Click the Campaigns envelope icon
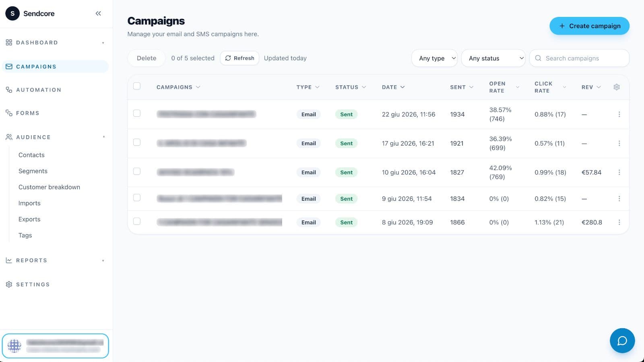644x362 pixels. [x=9, y=66]
